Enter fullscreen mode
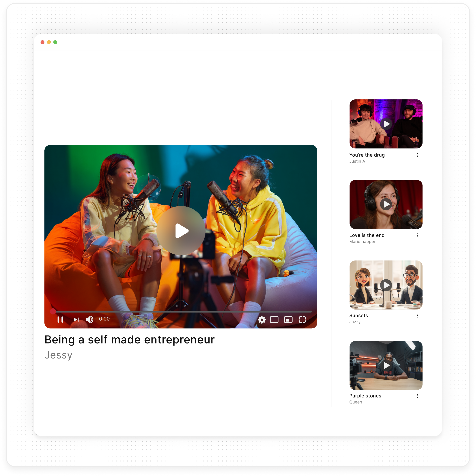The image size is (476, 476). pyautogui.click(x=302, y=320)
